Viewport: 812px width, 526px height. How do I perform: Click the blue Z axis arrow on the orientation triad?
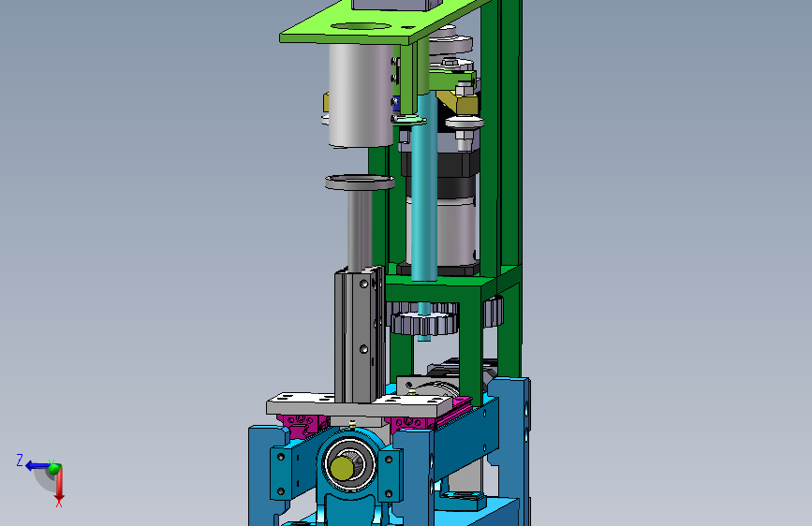(x=37, y=466)
